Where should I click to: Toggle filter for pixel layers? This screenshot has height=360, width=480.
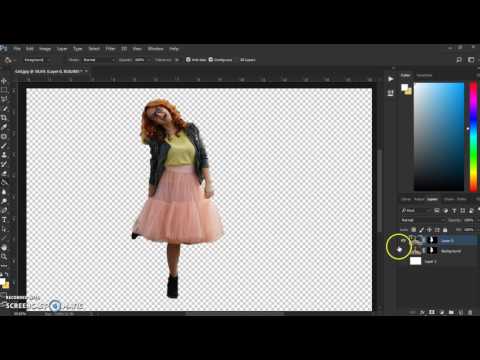click(437, 211)
